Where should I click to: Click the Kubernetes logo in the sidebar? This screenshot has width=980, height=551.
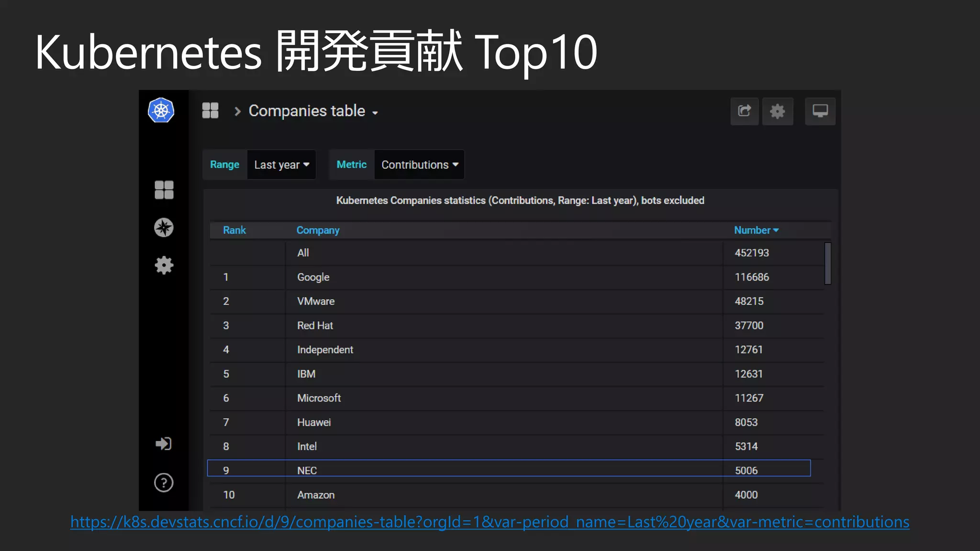pyautogui.click(x=161, y=110)
